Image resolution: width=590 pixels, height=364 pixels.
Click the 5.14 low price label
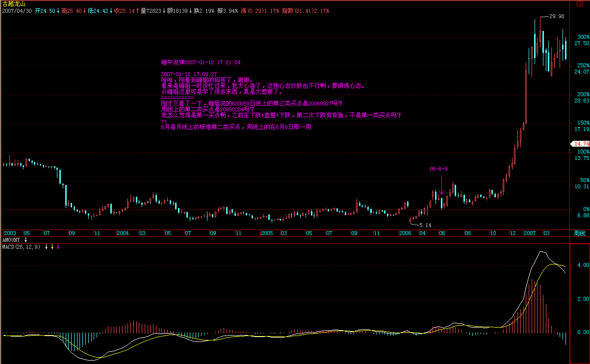coord(425,225)
